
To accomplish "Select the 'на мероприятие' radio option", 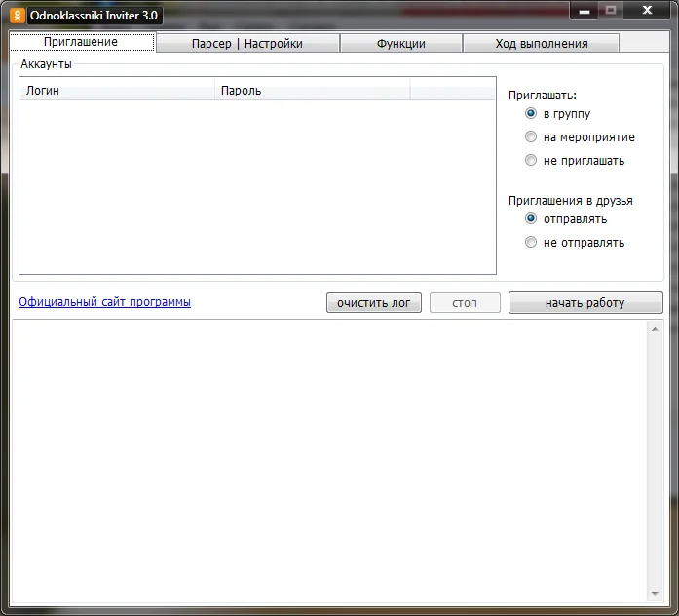I will tap(531, 136).
